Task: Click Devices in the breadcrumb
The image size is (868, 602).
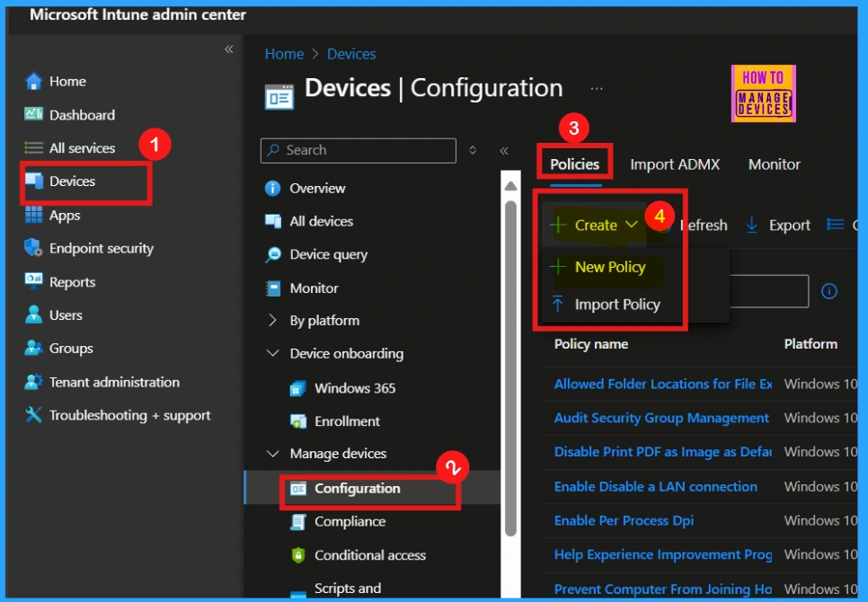Action: [x=351, y=54]
